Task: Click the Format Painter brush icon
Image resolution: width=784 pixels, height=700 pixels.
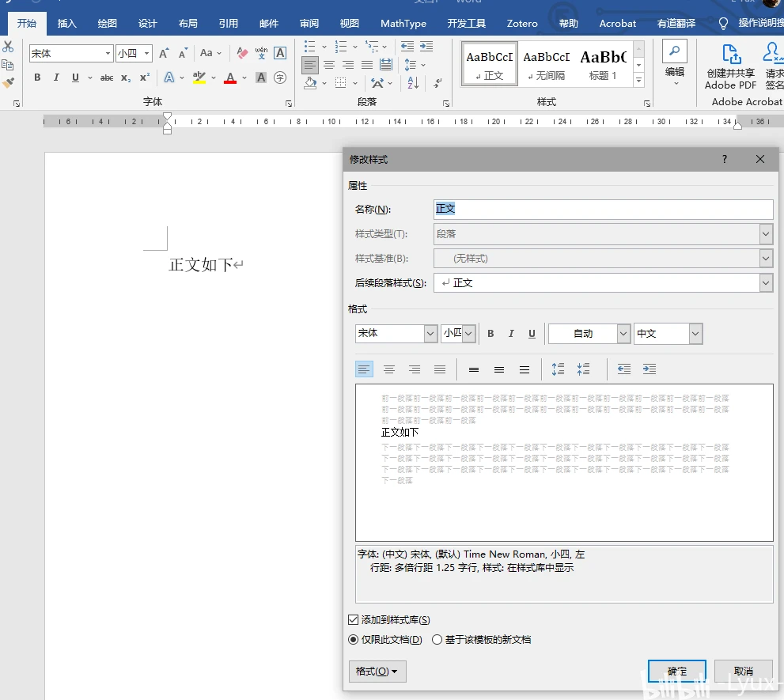Action: pos(8,83)
